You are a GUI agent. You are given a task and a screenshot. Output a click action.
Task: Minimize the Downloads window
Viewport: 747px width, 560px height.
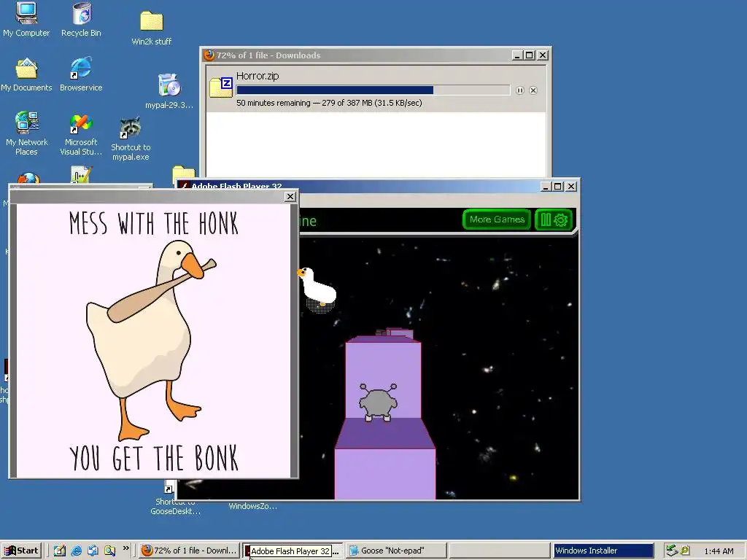pos(517,55)
